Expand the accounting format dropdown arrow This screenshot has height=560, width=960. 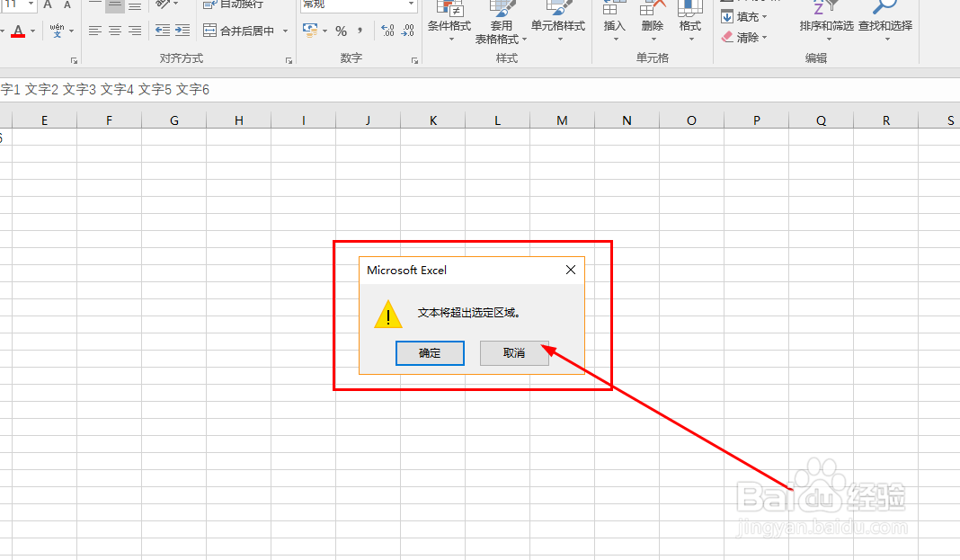[x=325, y=31]
